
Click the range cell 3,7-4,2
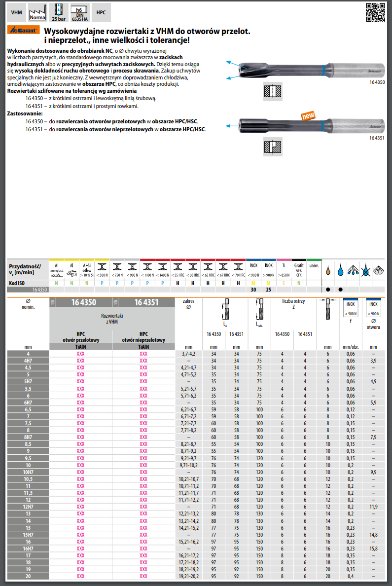(188, 354)
